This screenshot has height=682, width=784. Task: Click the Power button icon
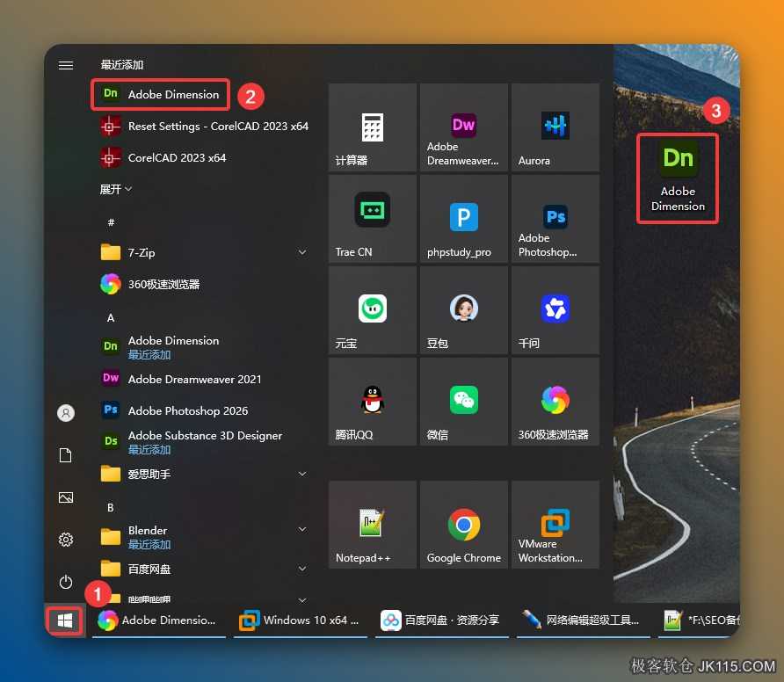click(x=66, y=582)
